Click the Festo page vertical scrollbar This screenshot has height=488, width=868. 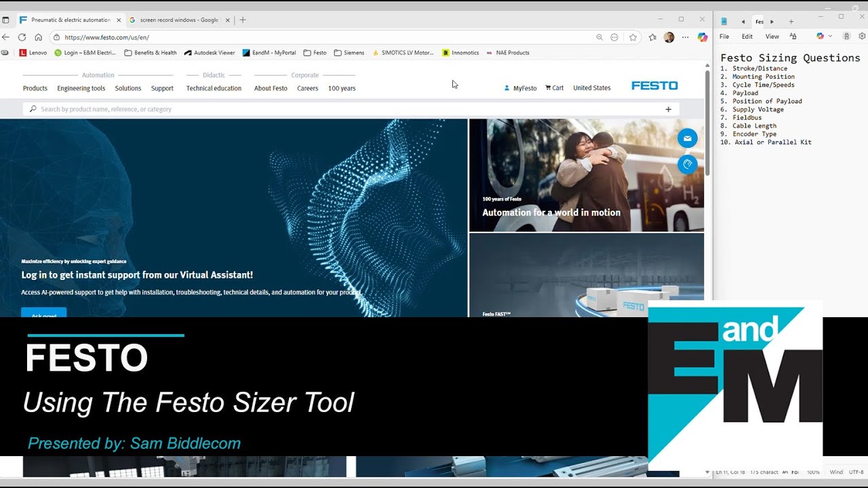click(x=708, y=122)
